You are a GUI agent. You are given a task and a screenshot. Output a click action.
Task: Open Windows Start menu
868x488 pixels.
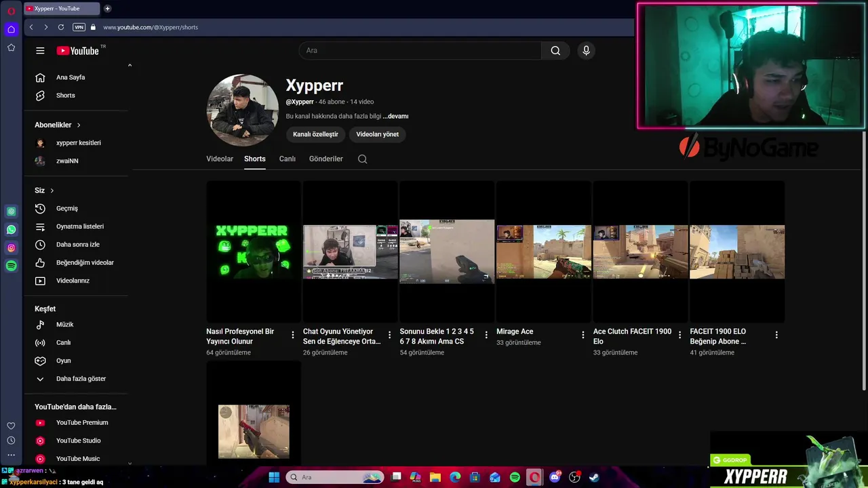click(274, 477)
